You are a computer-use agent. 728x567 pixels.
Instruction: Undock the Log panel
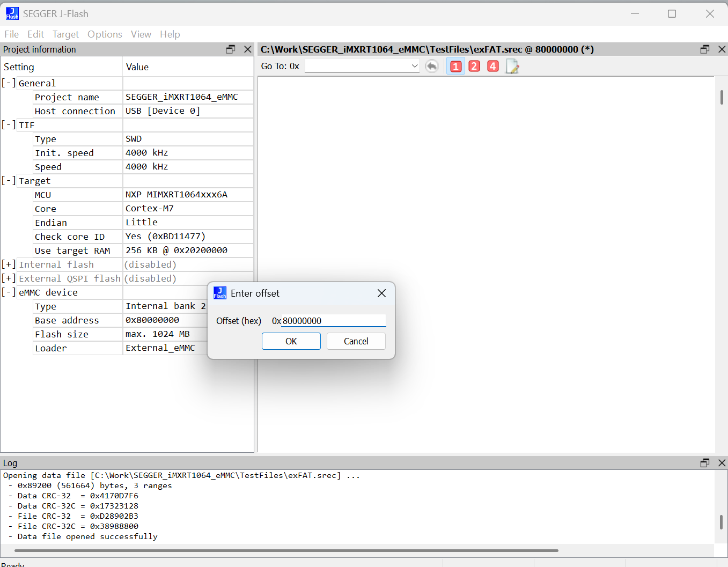click(x=705, y=463)
